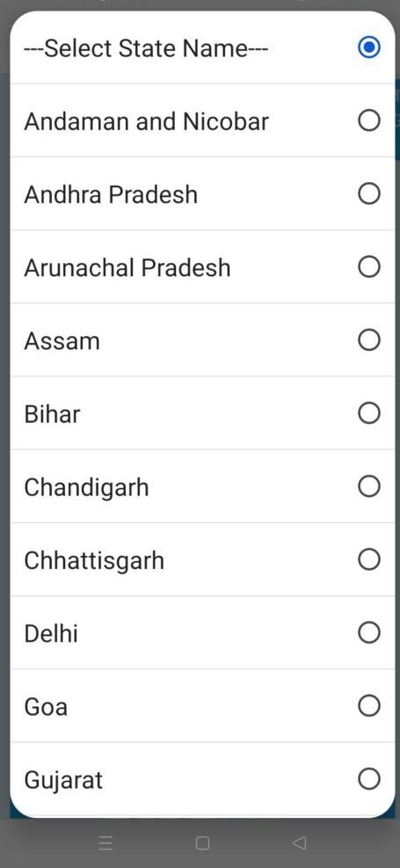Pick the Goa list entry text

pos(46,707)
